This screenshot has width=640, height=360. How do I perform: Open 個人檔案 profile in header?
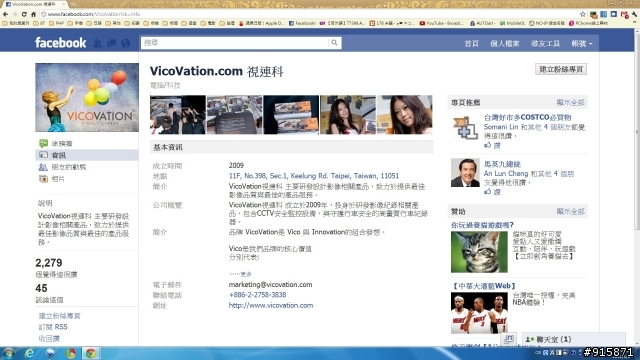(504, 43)
